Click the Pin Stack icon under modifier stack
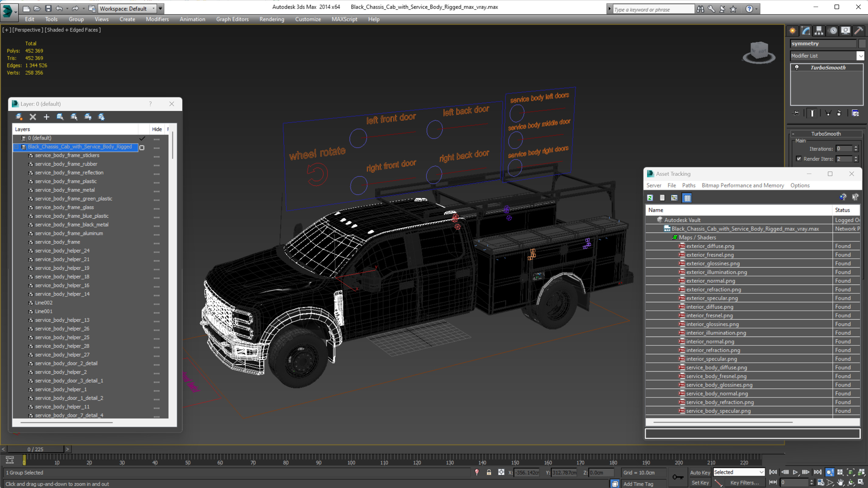 click(796, 113)
